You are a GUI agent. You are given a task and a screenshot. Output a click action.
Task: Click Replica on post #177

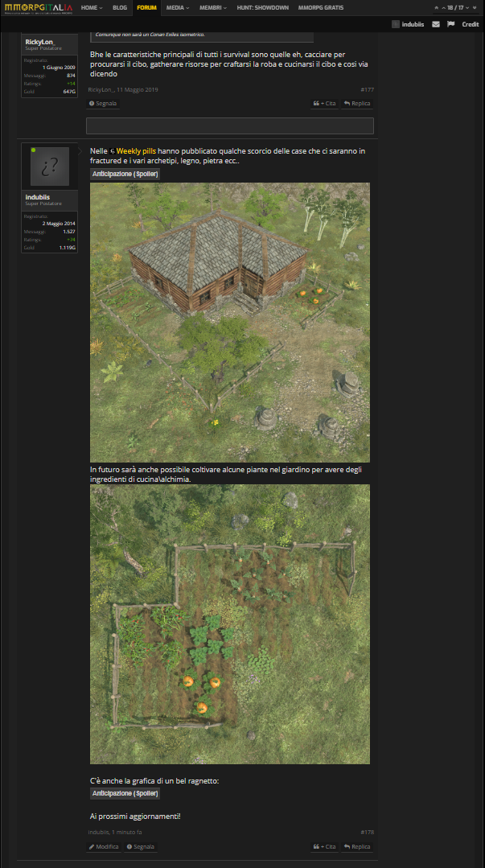click(357, 104)
